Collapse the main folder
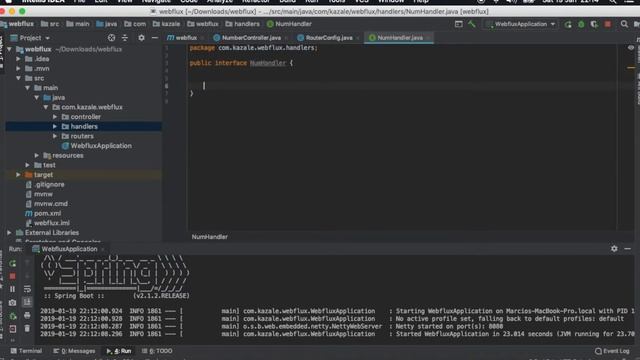 coord(27,88)
